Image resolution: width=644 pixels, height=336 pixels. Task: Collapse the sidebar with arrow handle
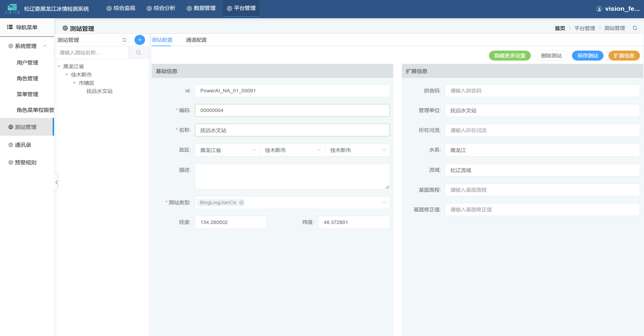[56, 182]
